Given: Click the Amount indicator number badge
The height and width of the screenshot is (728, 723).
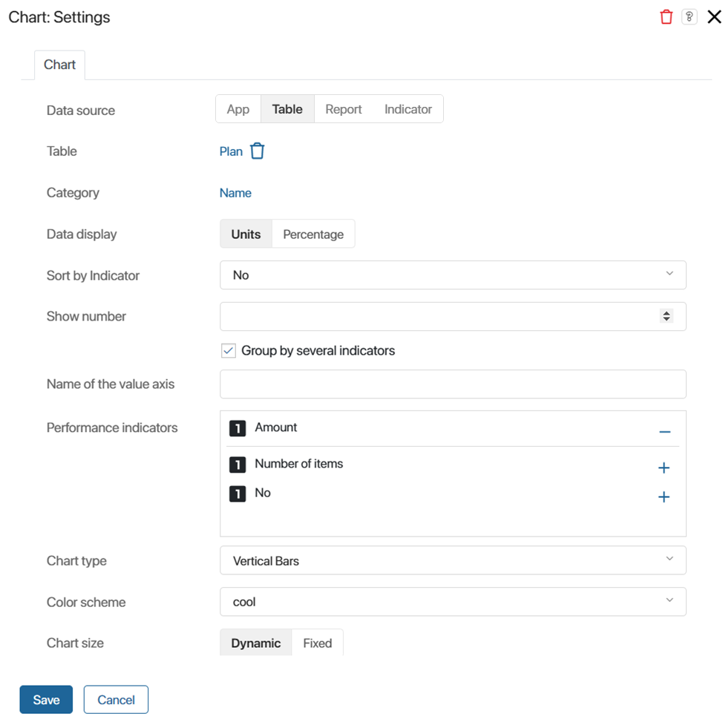Looking at the screenshot, I should 238,428.
